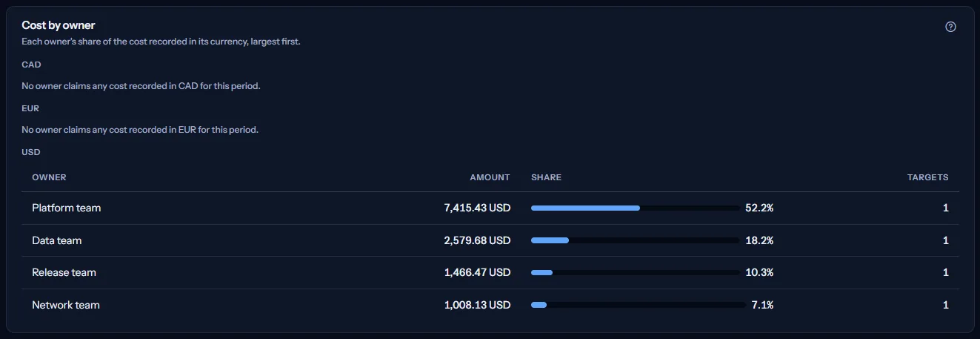
Task: Click the 7,415.43 USD amount
Action: pyautogui.click(x=477, y=208)
